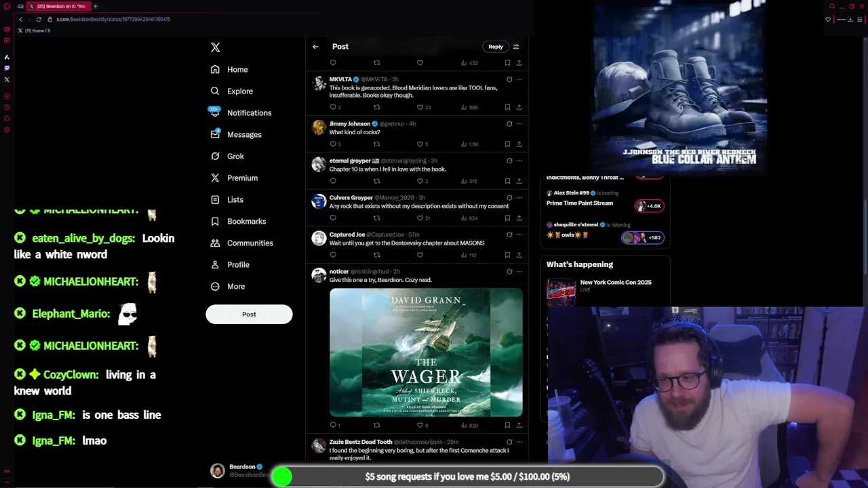
Task: Go back with the Post header arrow
Action: (315, 47)
